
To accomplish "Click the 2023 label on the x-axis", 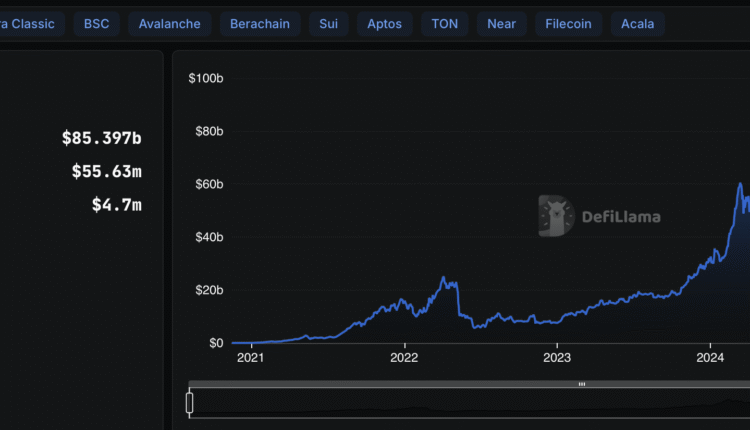I will tap(557, 358).
